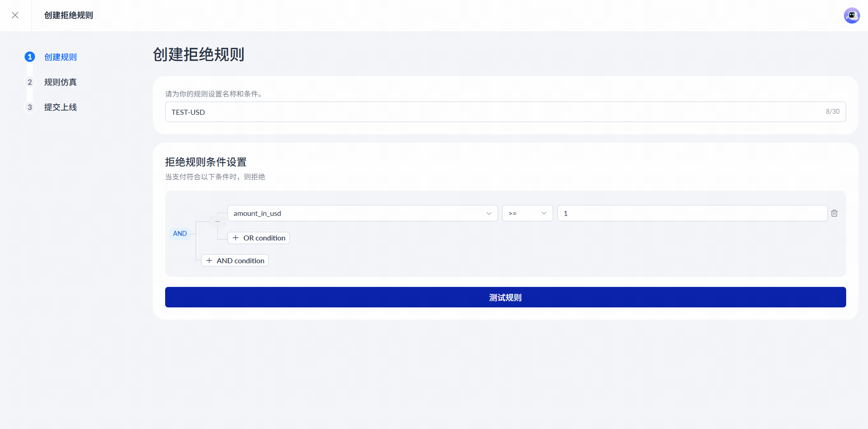Image resolution: width=868 pixels, height=429 pixels.
Task: Click the 请为你的规则设置名称和条件 hint text
Action: 214,94
